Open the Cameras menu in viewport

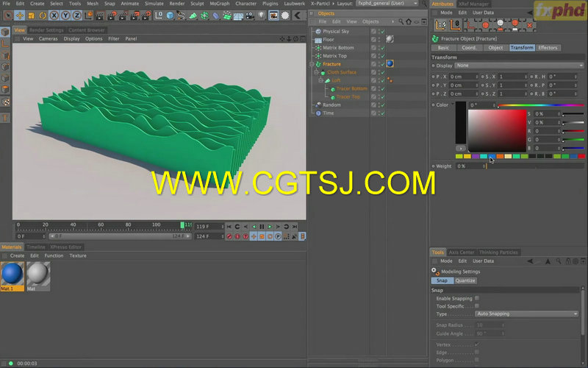coord(48,39)
